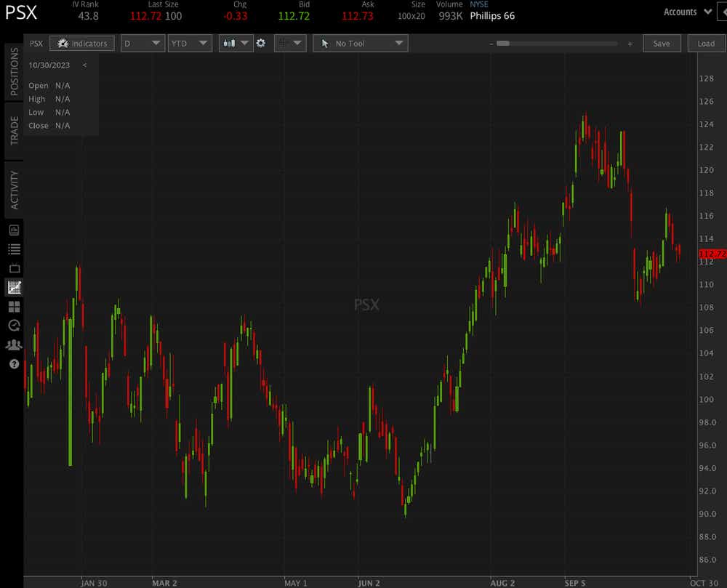This screenshot has width=727, height=588.
Task: Click the TV/video icon in the sidebar
Action: pyautogui.click(x=12, y=267)
